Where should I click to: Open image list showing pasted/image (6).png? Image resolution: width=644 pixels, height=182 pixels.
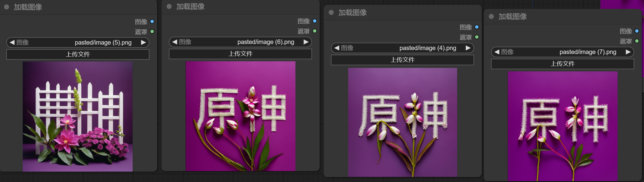240,42
